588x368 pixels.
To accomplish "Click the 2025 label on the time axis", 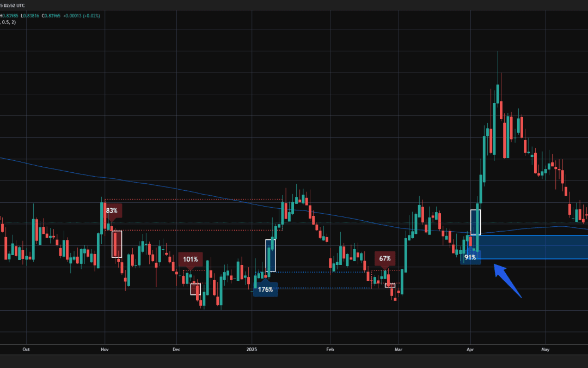I will tap(252, 349).
